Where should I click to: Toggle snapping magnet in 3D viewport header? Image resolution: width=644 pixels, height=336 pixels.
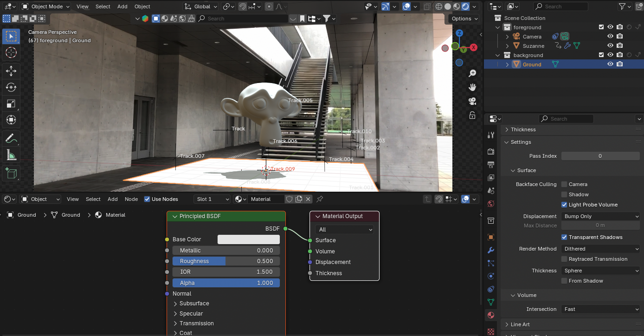click(x=243, y=6)
